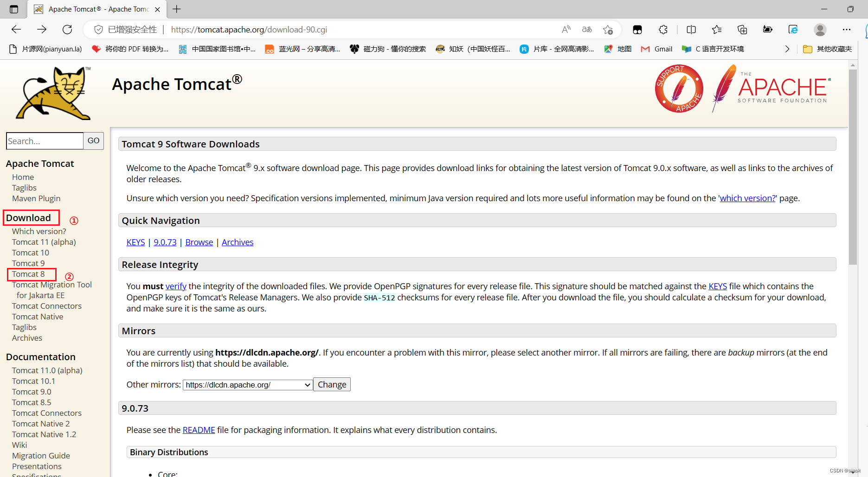Click KEYS in Quick Navigation
The height and width of the screenshot is (477, 868).
click(135, 242)
